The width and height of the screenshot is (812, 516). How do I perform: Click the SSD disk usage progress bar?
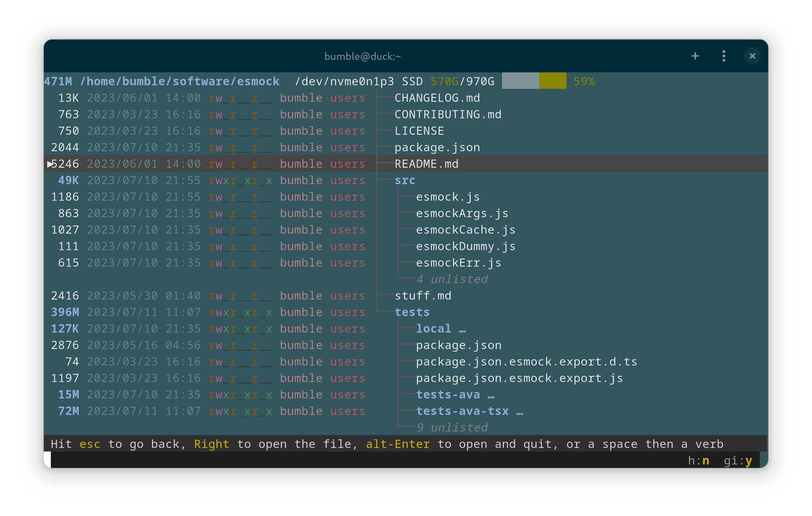point(534,81)
